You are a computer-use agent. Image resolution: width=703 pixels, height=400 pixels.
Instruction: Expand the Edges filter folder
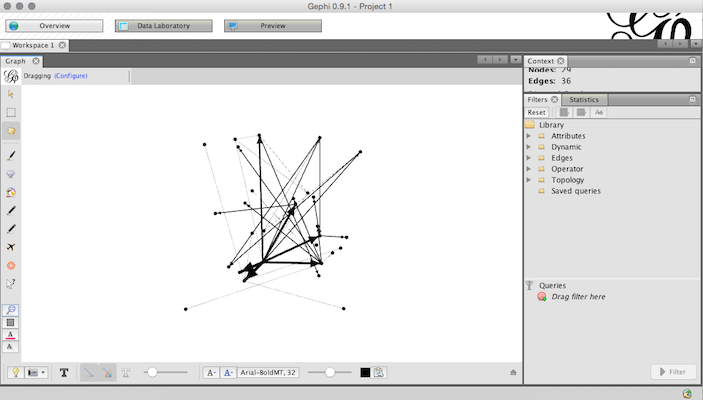pos(529,158)
